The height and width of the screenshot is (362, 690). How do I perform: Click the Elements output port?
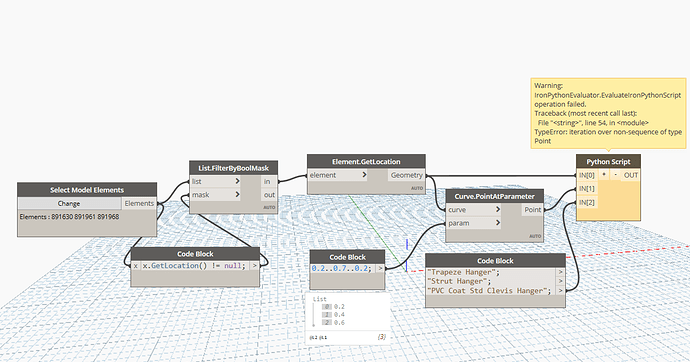point(139,203)
